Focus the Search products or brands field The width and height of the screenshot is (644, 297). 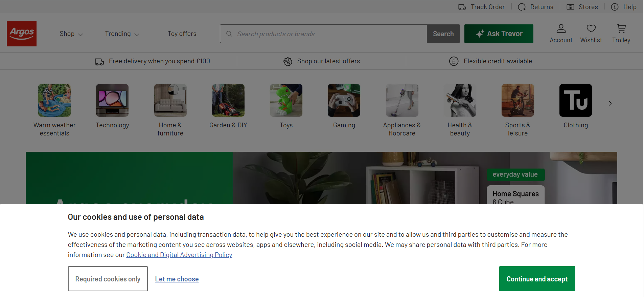pyautogui.click(x=323, y=34)
